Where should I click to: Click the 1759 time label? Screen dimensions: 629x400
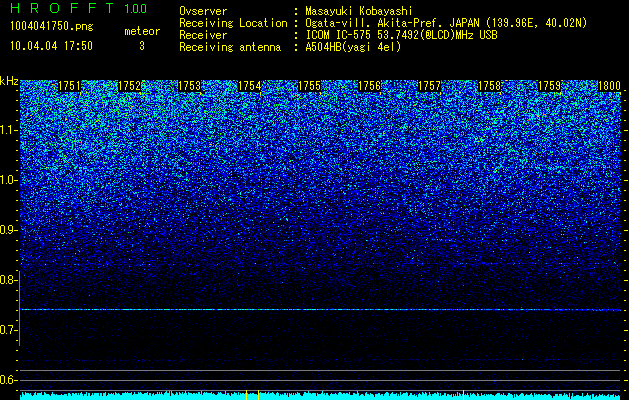pyautogui.click(x=550, y=86)
